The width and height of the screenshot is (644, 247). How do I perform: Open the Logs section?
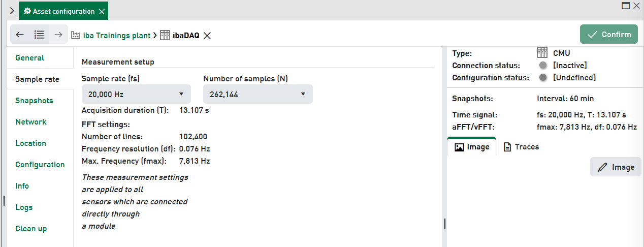24,207
